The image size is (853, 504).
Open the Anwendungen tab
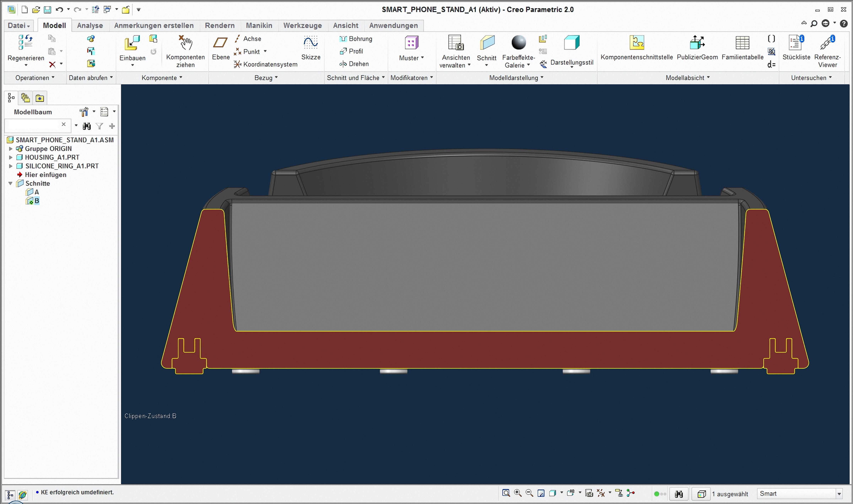tap(394, 25)
